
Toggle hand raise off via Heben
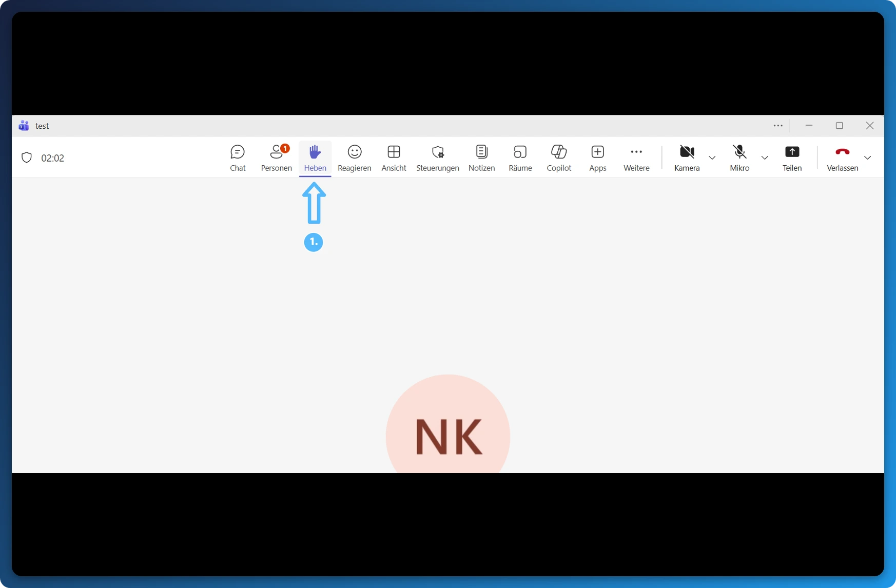[x=315, y=158]
